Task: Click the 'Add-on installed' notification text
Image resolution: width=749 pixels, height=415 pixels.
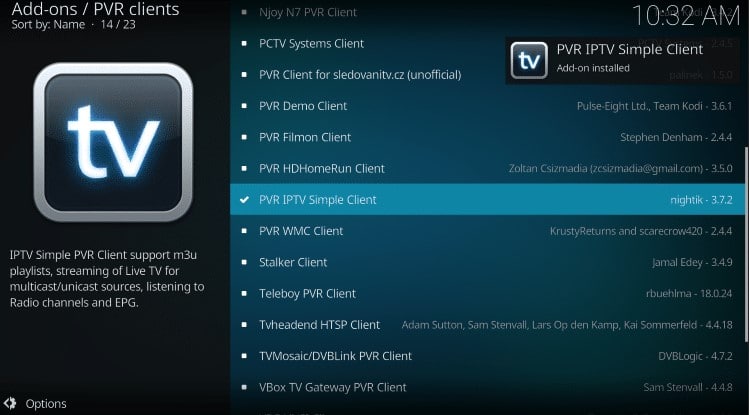Action: click(x=593, y=68)
